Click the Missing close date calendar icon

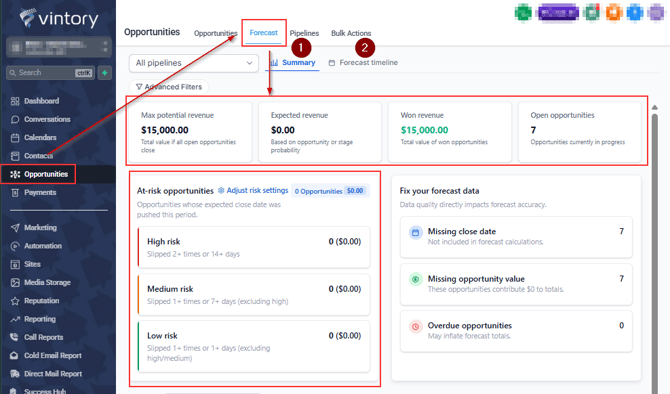point(415,233)
